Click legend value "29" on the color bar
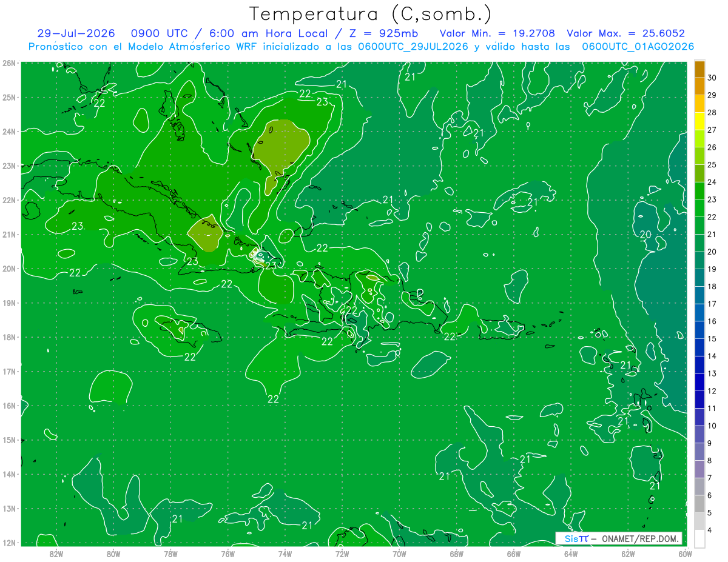728x562 pixels. pyautogui.click(x=712, y=95)
